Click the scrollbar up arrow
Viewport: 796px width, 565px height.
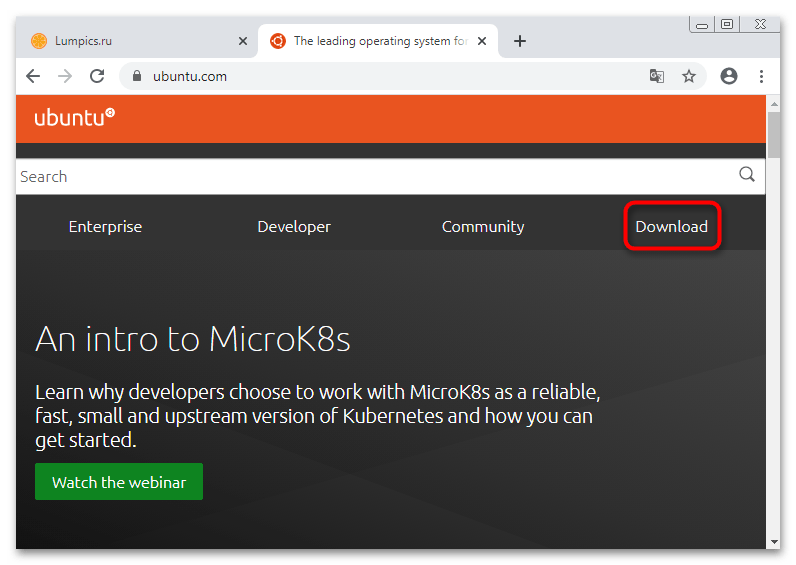tap(774, 104)
